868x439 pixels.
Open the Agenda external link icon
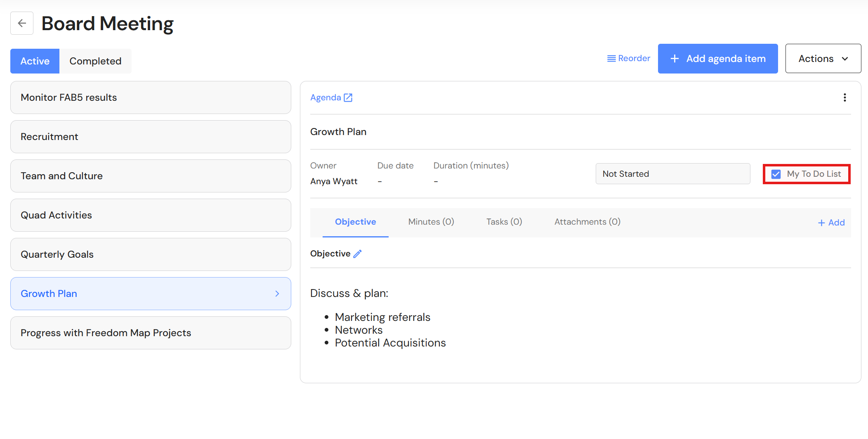[x=348, y=97]
